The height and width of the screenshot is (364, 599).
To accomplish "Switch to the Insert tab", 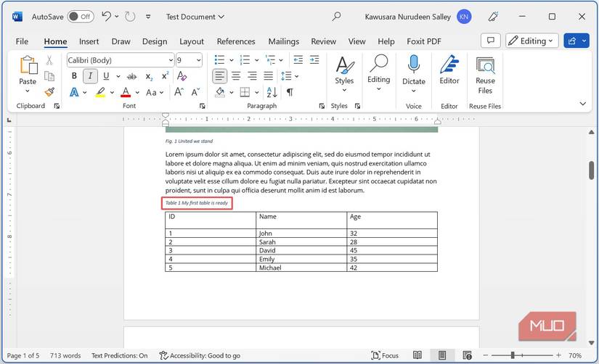I will pos(89,41).
